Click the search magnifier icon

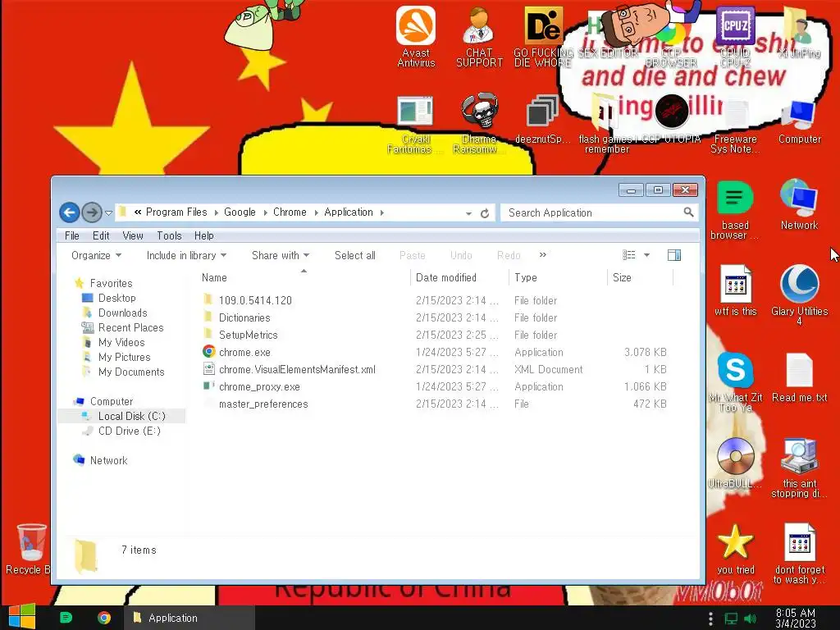pos(689,212)
